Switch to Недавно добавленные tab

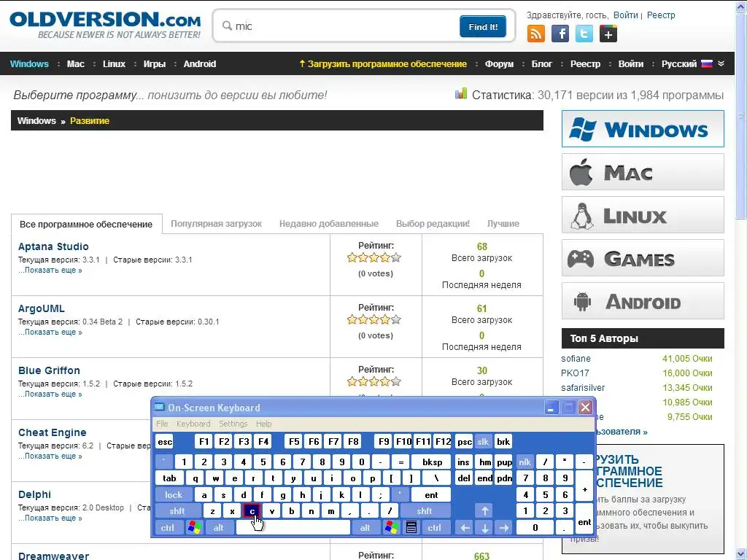pyautogui.click(x=329, y=224)
